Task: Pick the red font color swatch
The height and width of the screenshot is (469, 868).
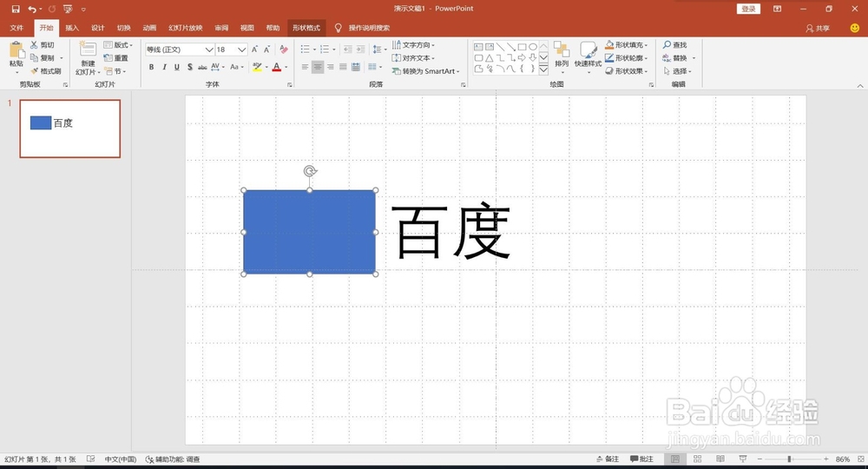Action: 277,67
